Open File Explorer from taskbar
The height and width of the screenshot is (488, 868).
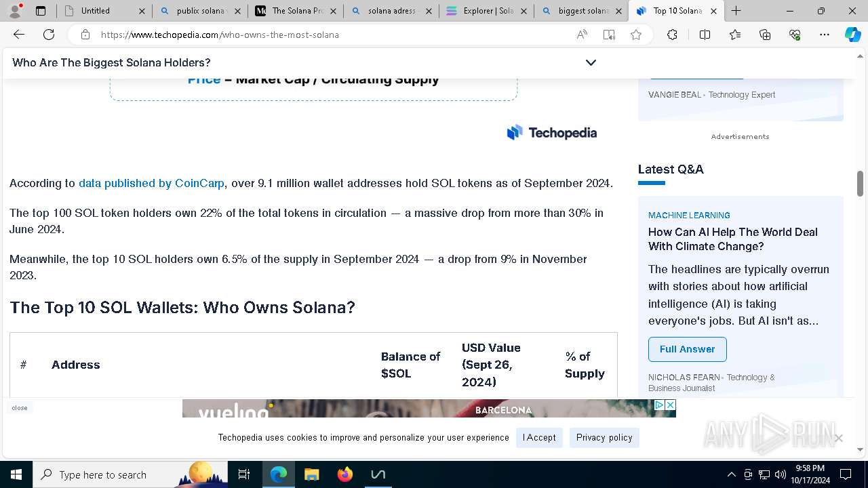(x=312, y=474)
